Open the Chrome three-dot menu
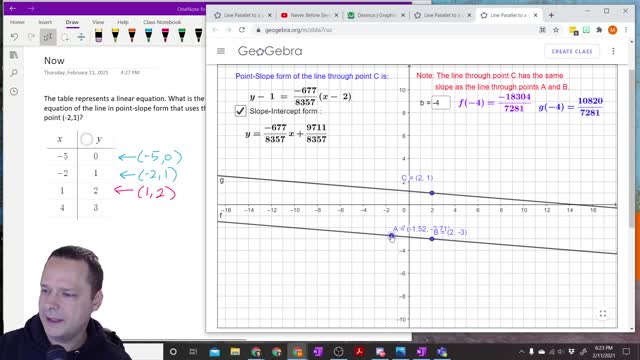This screenshot has width=640, height=360. point(626,30)
